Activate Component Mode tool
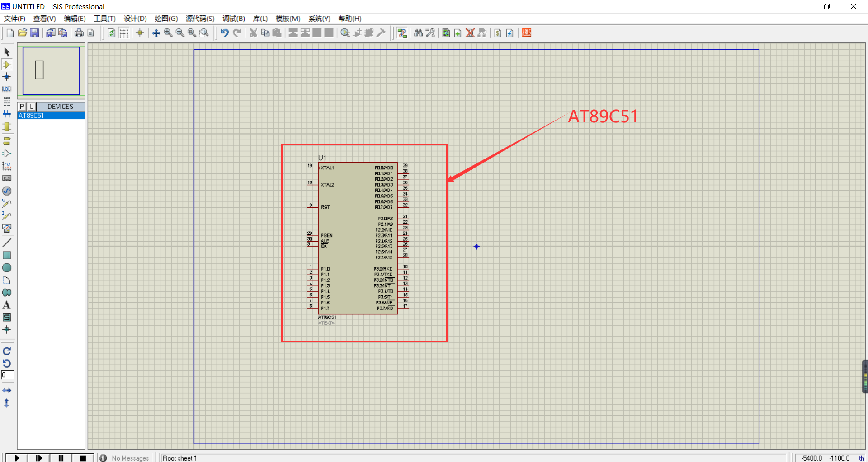Viewport: 868px width, 462px height. point(7,65)
